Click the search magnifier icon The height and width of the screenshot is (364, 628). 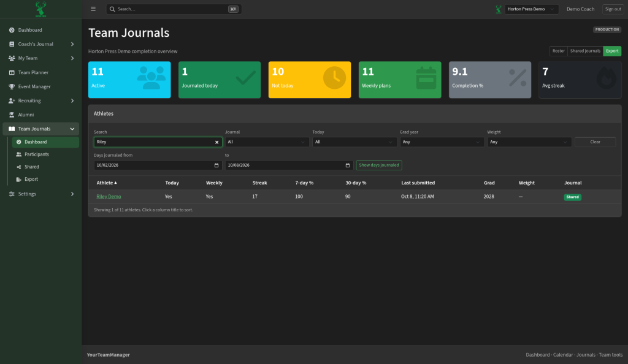coord(112,9)
